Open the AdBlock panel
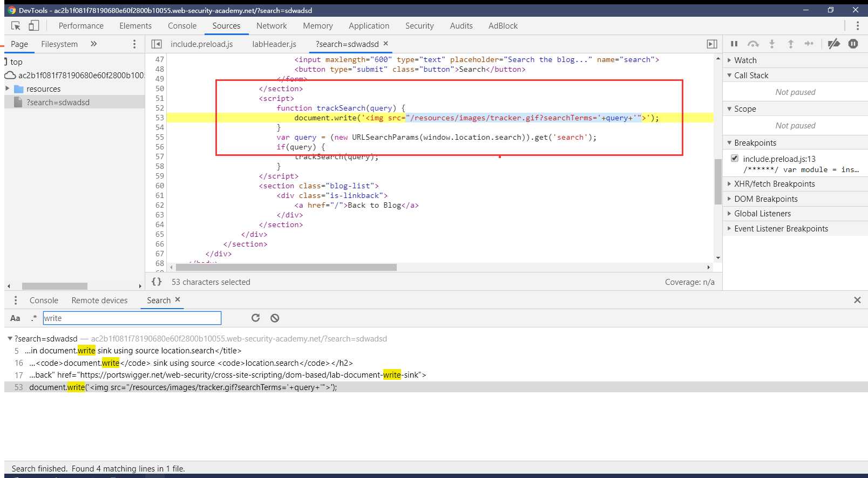The image size is (868, 478). (x=503, y=25)
